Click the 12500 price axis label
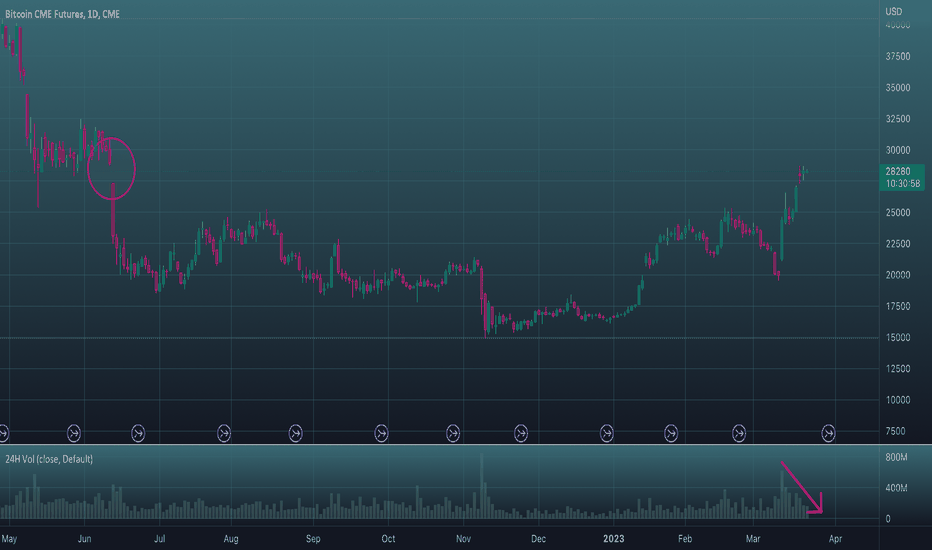This screenshot has height=550, width=932. [x=898, y=369]
